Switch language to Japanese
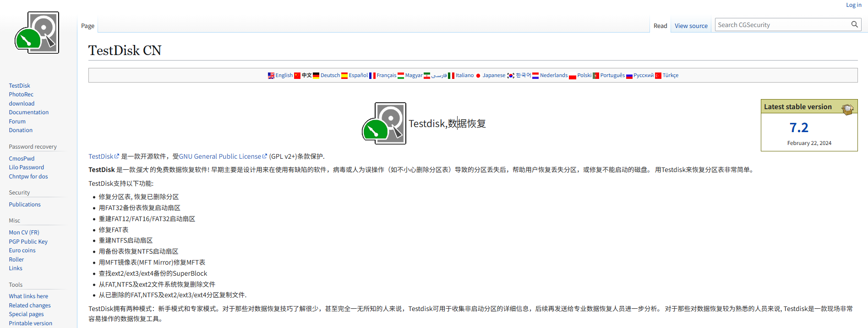Viewport: 868px width, 328px height. (x=494, y=75)
